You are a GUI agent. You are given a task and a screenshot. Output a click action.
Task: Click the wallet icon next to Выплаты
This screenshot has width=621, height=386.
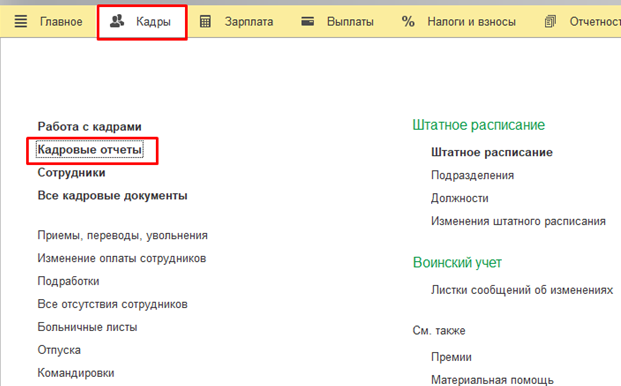click(307, 21)
